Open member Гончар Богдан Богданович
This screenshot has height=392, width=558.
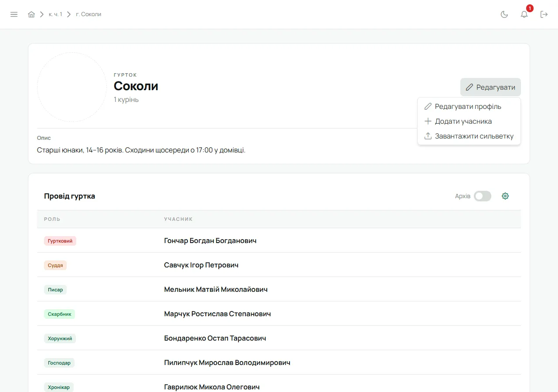pyautogui.click(x=210, y=240)
